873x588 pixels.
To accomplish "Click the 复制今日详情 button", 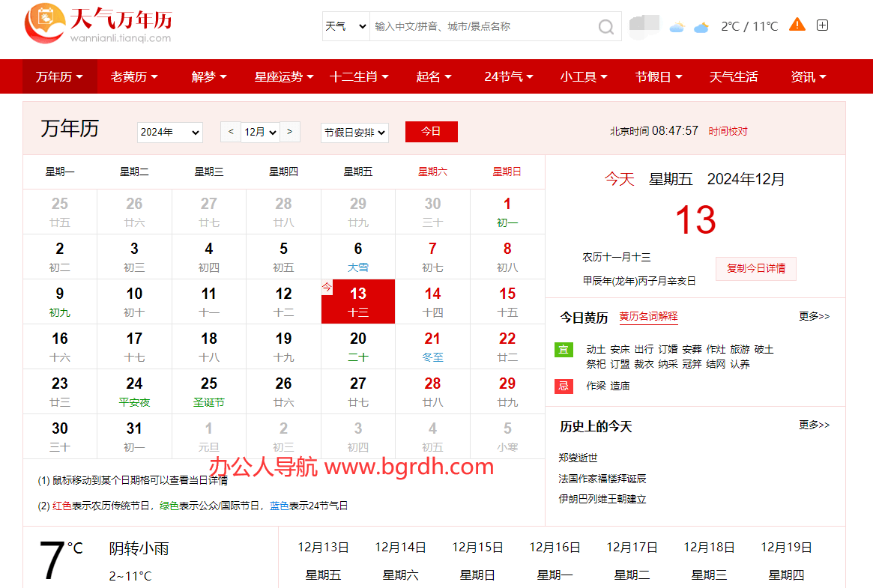I will 756,268.
